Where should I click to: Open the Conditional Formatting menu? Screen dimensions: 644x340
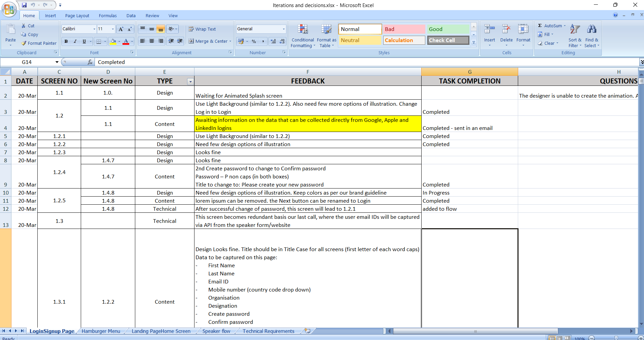[x=302, y=36]
